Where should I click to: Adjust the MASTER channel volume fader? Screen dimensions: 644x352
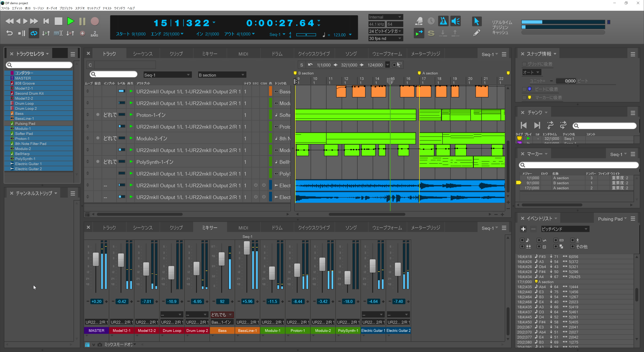coord(96,259)
